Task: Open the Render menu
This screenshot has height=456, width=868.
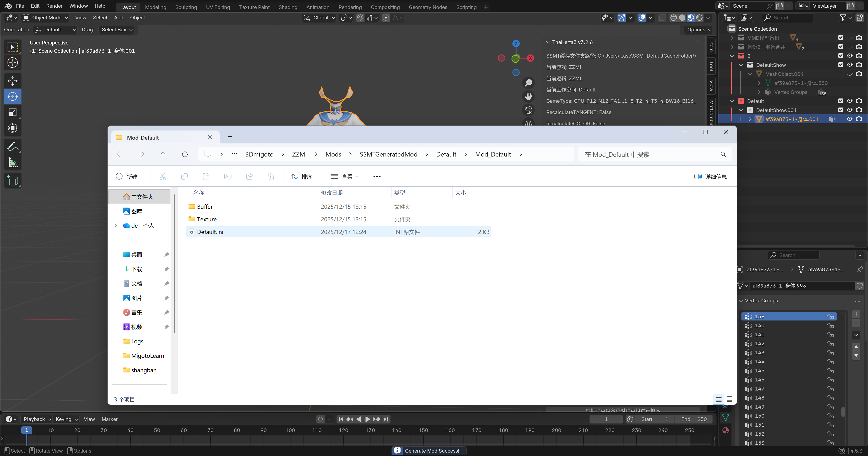Action: pyautogui.click(x=54, y=6)
